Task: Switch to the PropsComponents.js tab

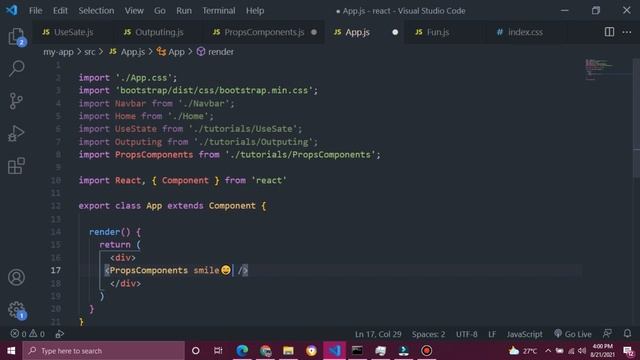Action: point(264,32)
